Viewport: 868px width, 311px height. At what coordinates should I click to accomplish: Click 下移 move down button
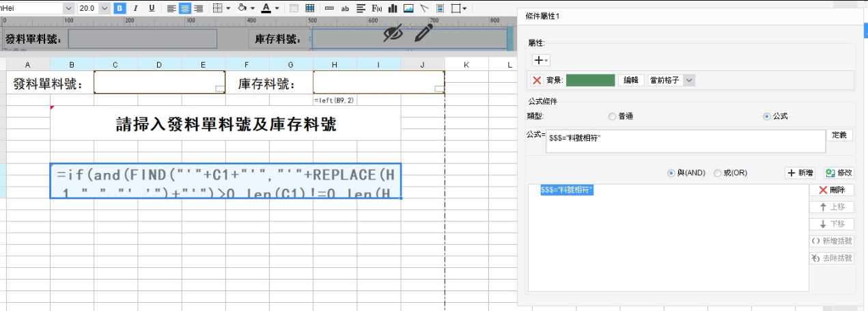831,224
